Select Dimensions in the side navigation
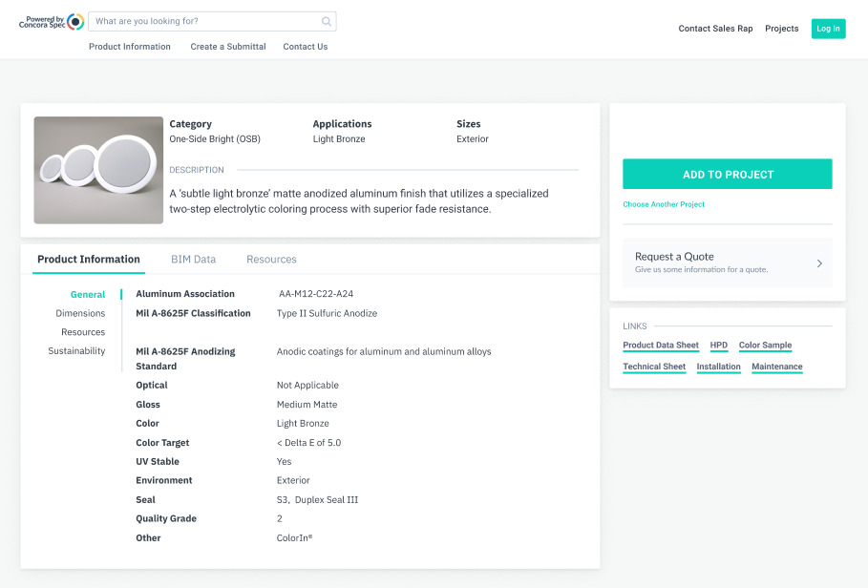Screen dimensions: 868x588 (x=80, y=313)
